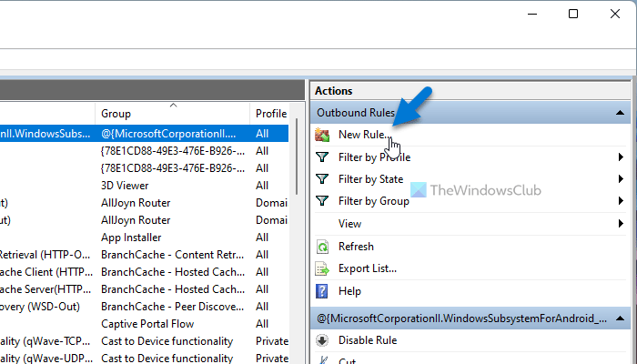Viewport: 637px width, 364px height.
Task: Select the highlighted WindowsSubs... rule row
Action: (x=144, y=134)
